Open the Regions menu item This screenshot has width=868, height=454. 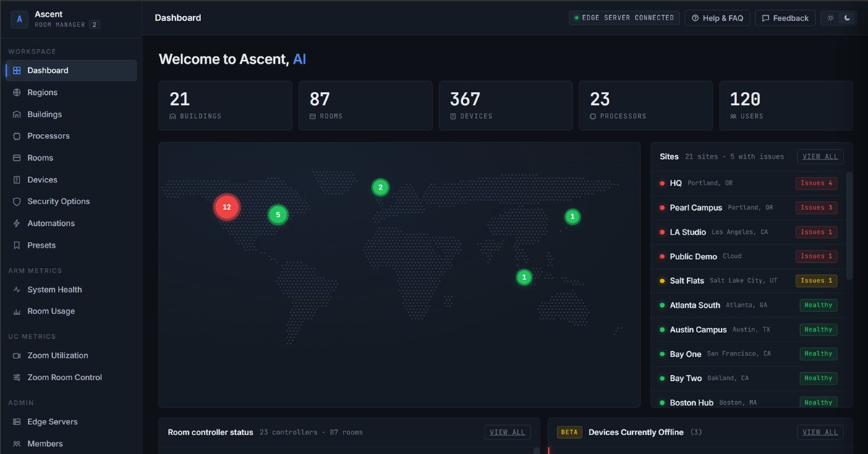pos(71,93)
